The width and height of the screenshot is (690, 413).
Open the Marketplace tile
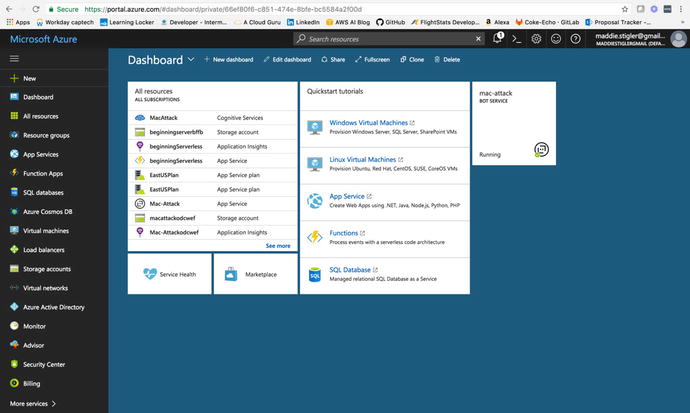click(x=255, y=274)
